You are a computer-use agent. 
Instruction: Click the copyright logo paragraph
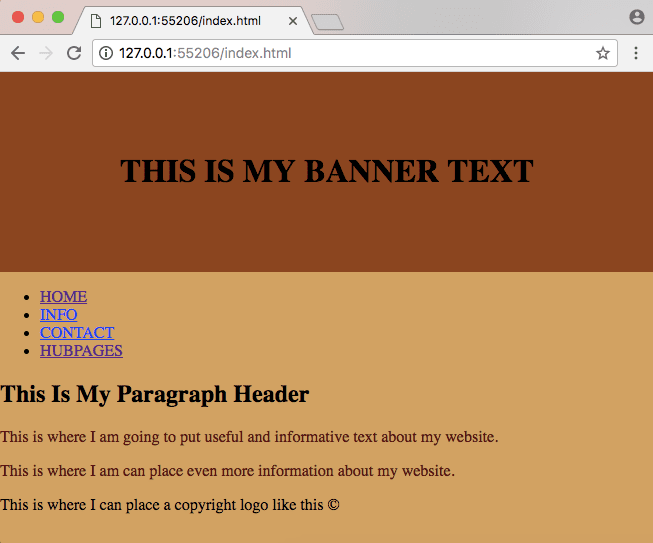(170, 505)
